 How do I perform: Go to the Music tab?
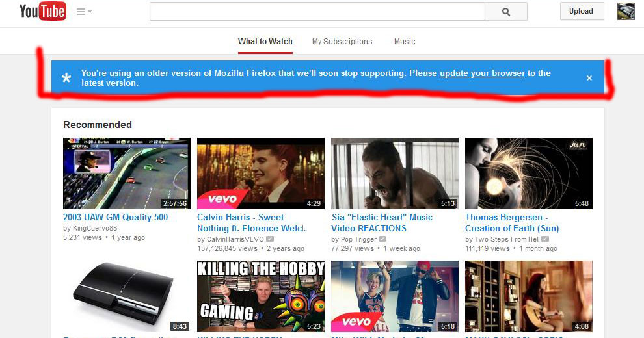point(405,42)
